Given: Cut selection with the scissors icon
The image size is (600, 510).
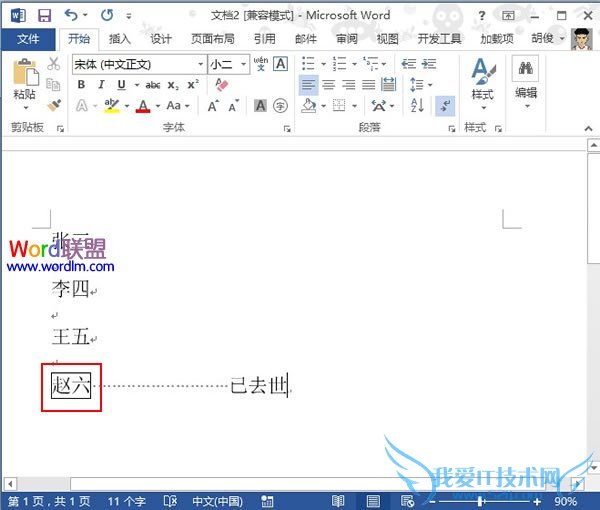Looking at the screenshot, I should click(54, 64).
